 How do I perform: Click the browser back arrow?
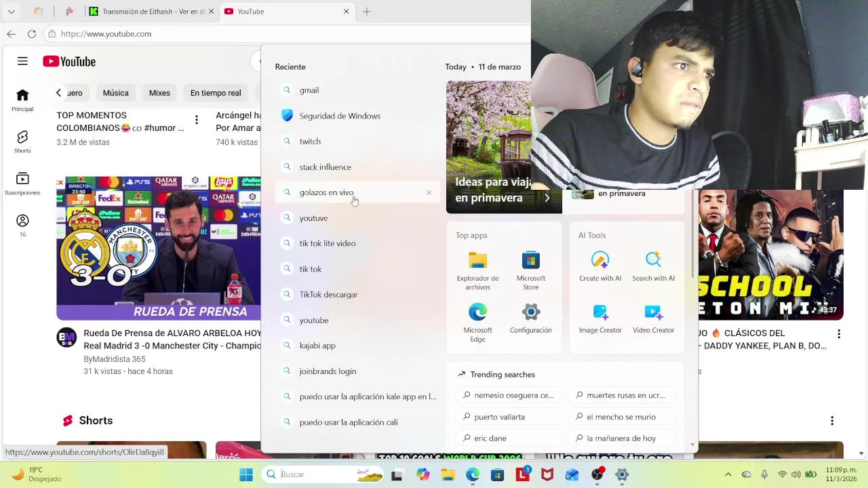click(12, 34)
